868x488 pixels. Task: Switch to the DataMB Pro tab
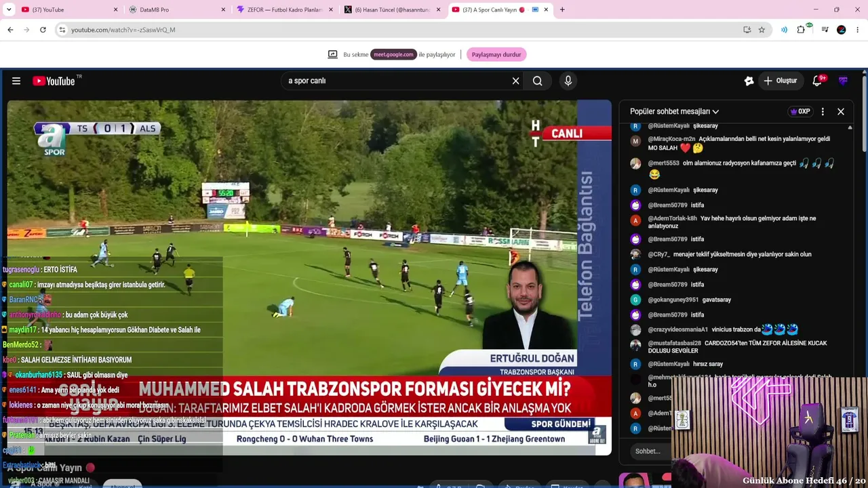tap(176, 9)
